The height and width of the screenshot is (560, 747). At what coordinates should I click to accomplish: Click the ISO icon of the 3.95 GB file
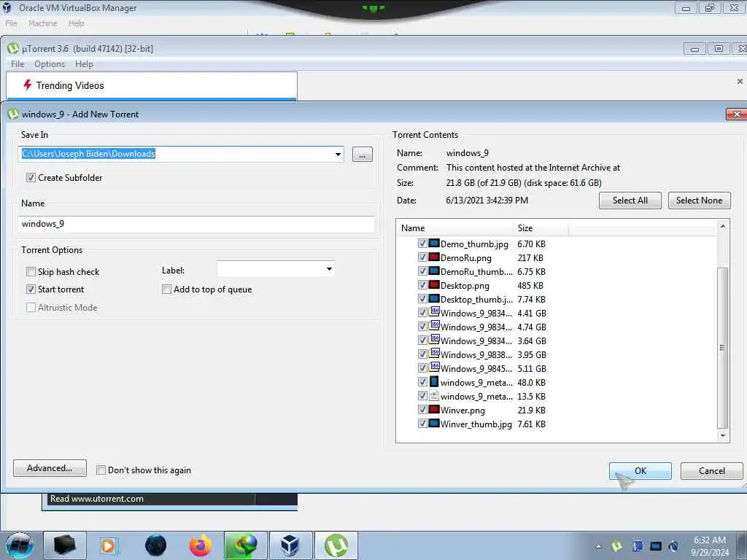[x=434, y=354]
